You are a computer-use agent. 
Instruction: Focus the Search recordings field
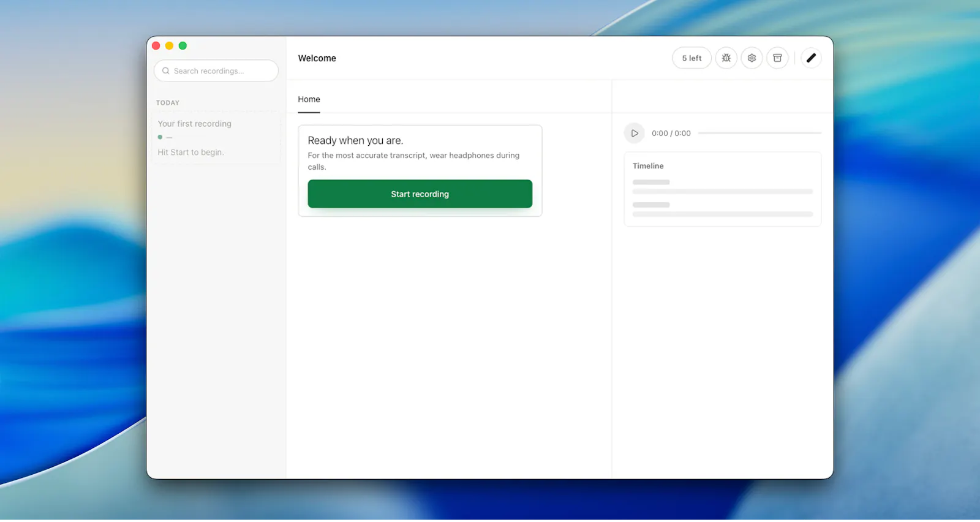(x=216, y=71)
